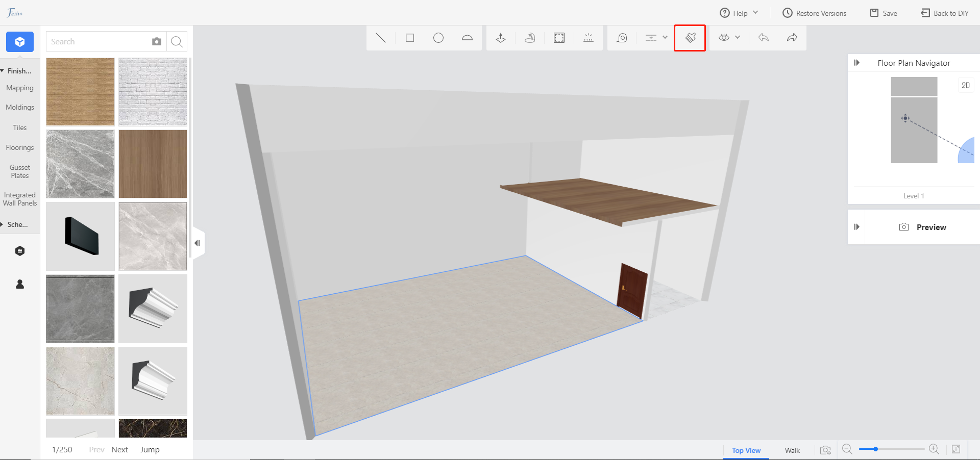Click the zoom in magnifier icon
Viewport: 980px width, 460px height.
point(934,449)
